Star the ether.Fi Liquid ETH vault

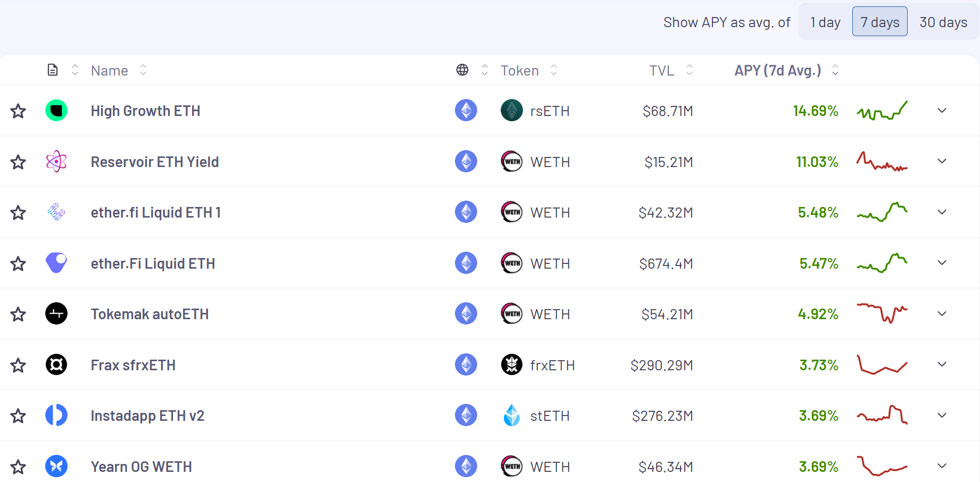[x=19, y=264]
